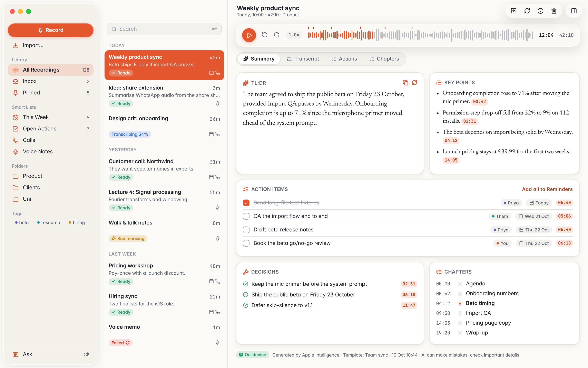Switch to the Chapters tab
588x368 pixels.
[384, 59]
